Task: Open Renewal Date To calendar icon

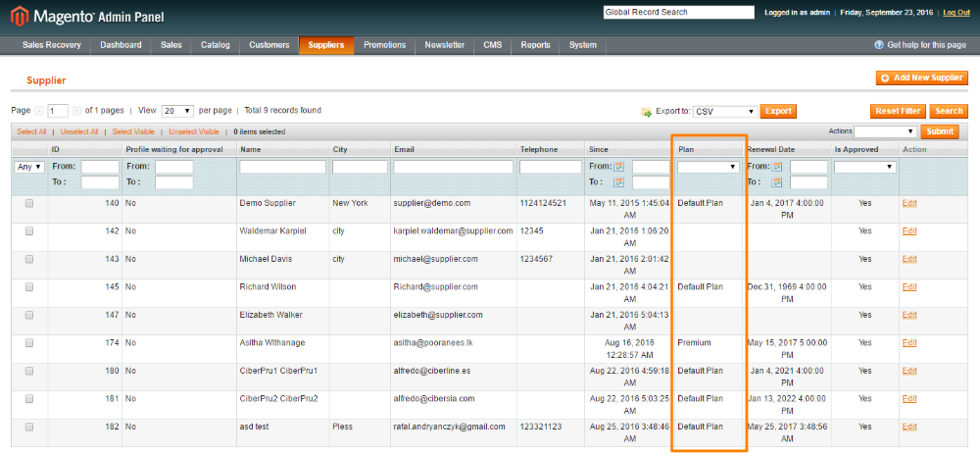Action: point(777,182)
